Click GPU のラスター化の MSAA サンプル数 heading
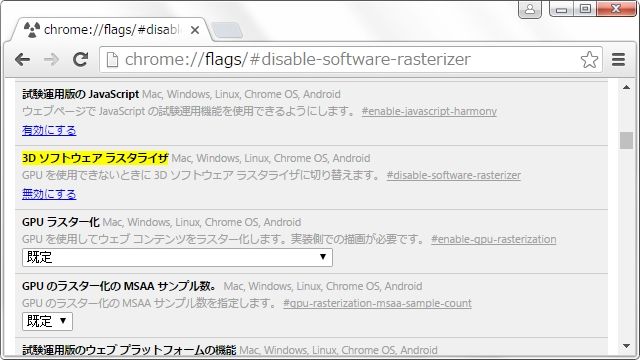The image size is (640, 360). click(119, 286)
